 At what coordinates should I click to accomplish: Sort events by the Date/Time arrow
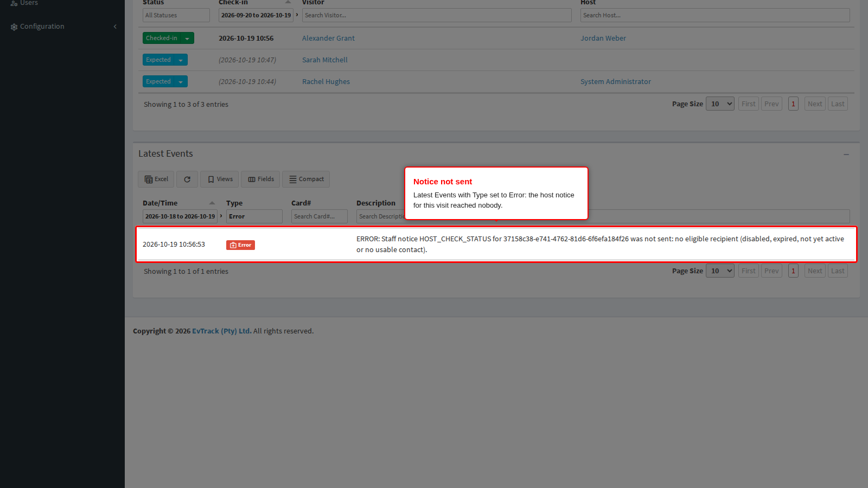coord(212,203)
